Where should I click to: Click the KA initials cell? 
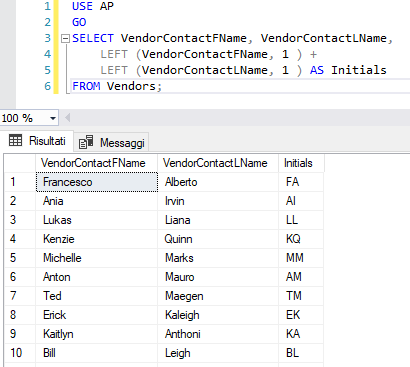pyautogui.click(x=301, y=334)
